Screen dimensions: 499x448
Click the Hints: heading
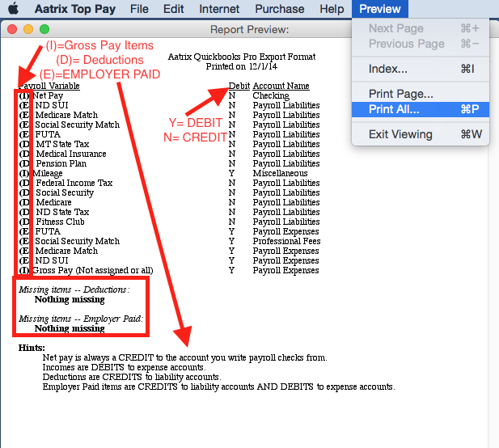click(32, 348)
